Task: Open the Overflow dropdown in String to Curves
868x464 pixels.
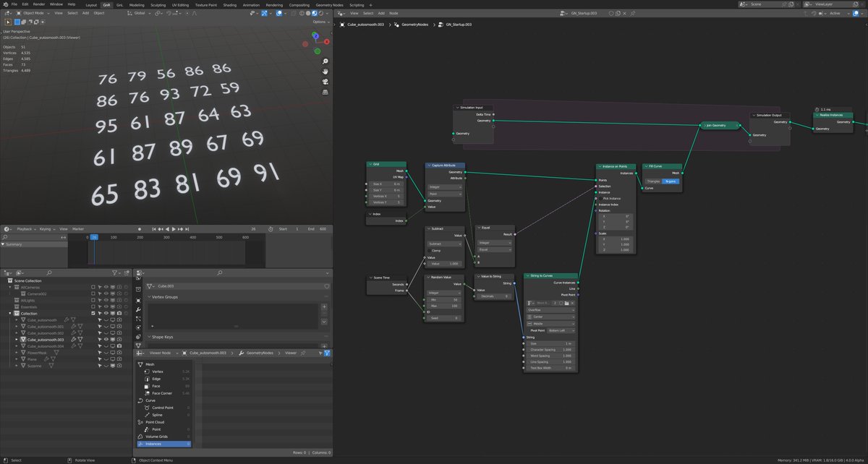Action: click(550, 309)
